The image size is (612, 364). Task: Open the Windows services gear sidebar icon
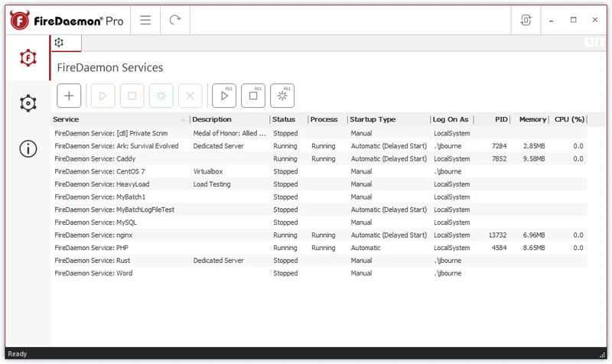[x=28, y=103]
